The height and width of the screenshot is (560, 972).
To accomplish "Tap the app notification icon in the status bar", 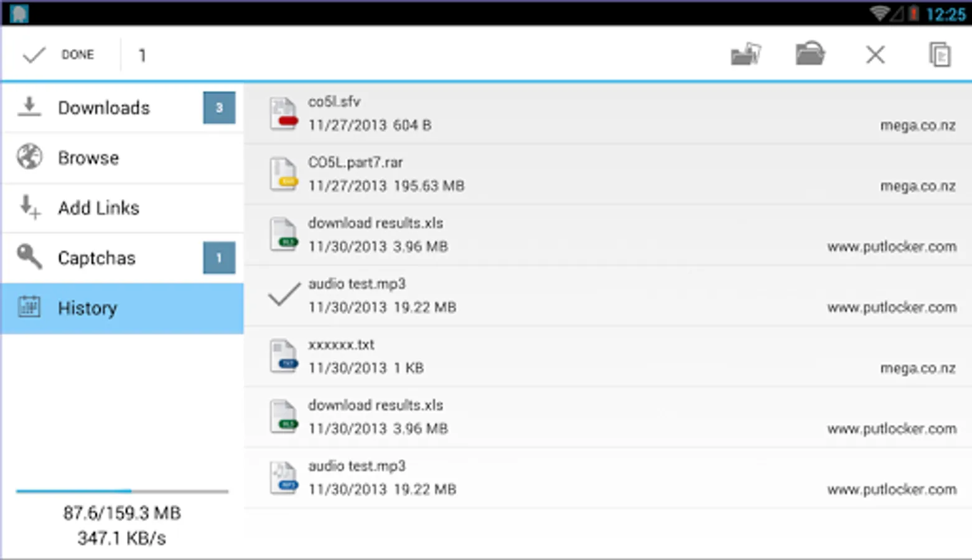I will tap(19, 13).
